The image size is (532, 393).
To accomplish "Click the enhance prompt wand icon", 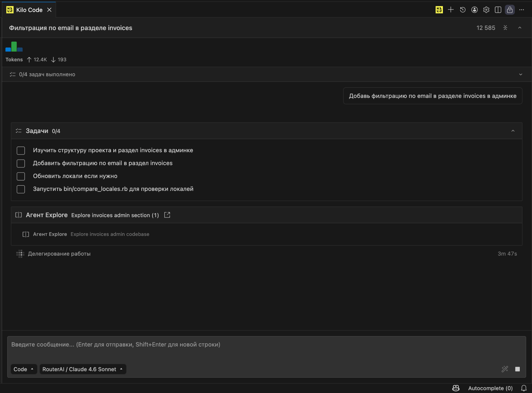I will [504, 369].
